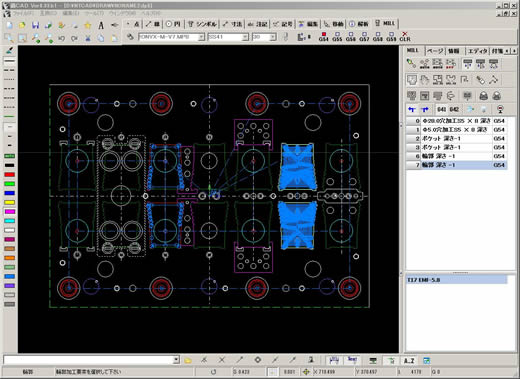Viewport: 520px width, 379px height.
Task: Click the G42 cutter compensation button
Action: (454, 109)
